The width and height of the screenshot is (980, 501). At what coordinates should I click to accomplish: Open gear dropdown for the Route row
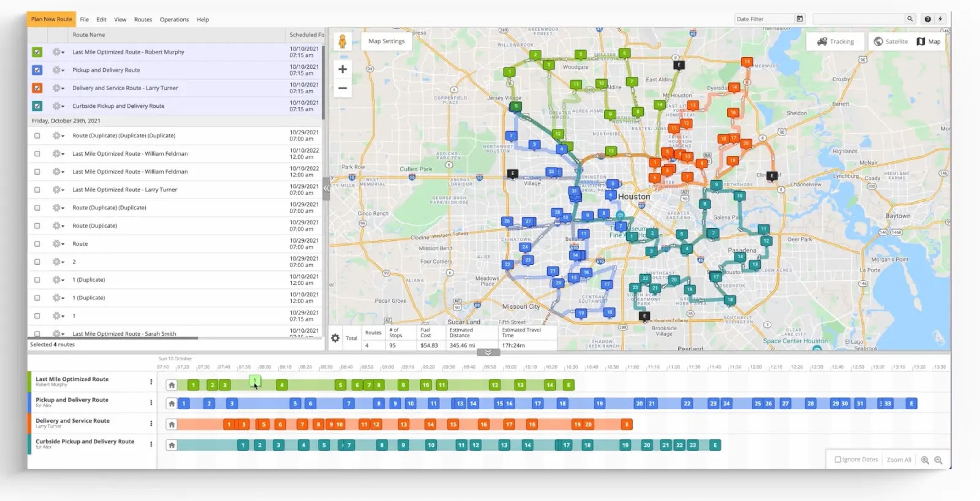coord(58,244)
